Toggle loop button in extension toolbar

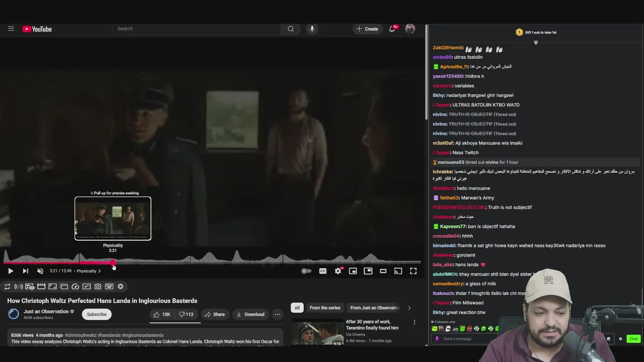pos(8,287)
